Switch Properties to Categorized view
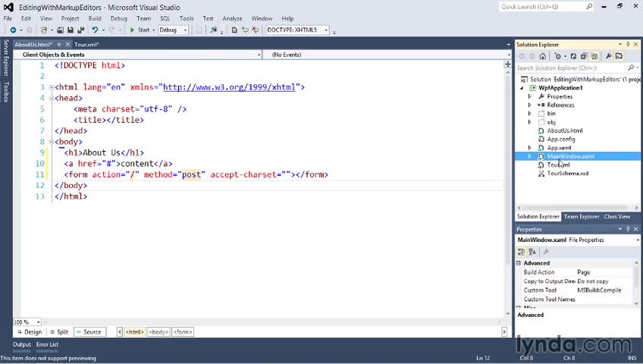The image size is (643, 364). pyautogui.click(x=521, y=252)
